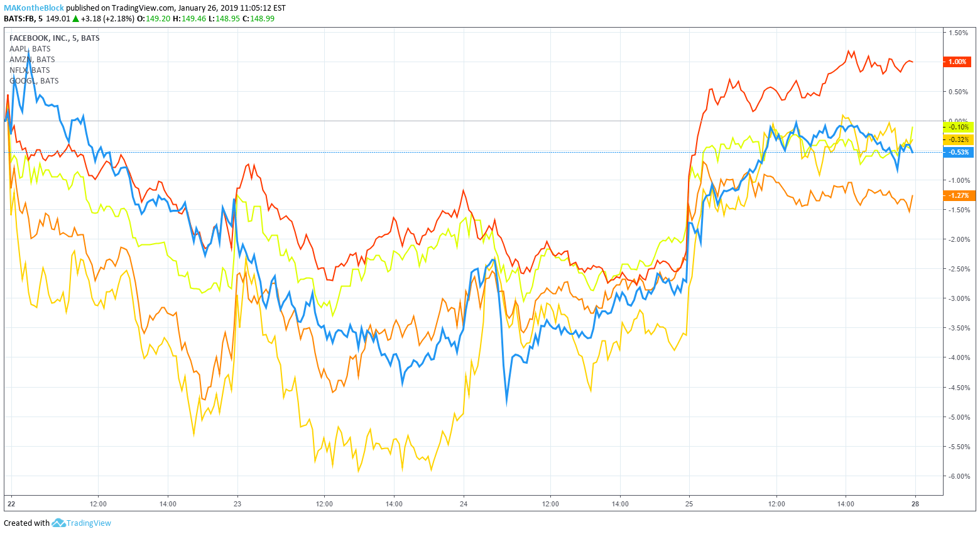Click the 22 date label on time axis
This screenshot has height=534, width=980.
click(x=11, y=504)
